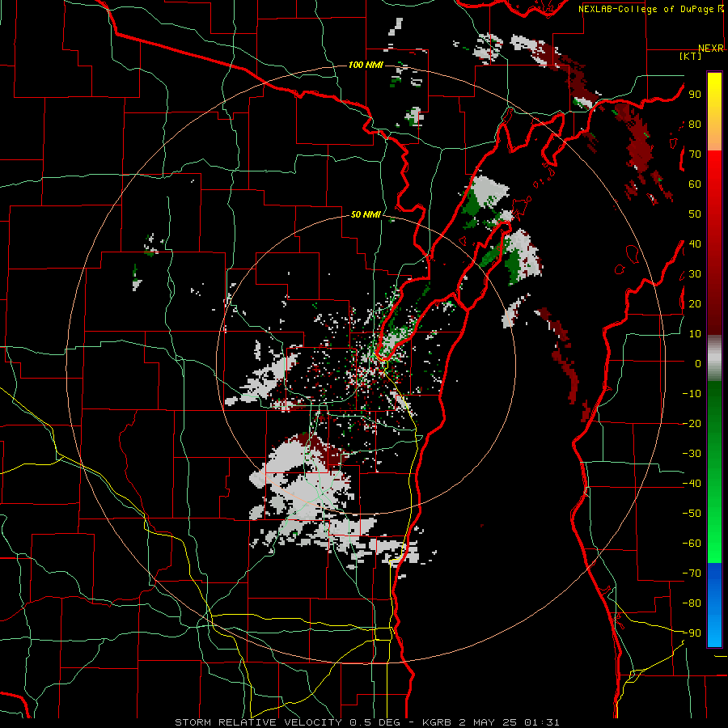This screenshot has width=728, height=728.
Task: Click the 80 value on the velocity scale
Action: (x=695, y=124)
